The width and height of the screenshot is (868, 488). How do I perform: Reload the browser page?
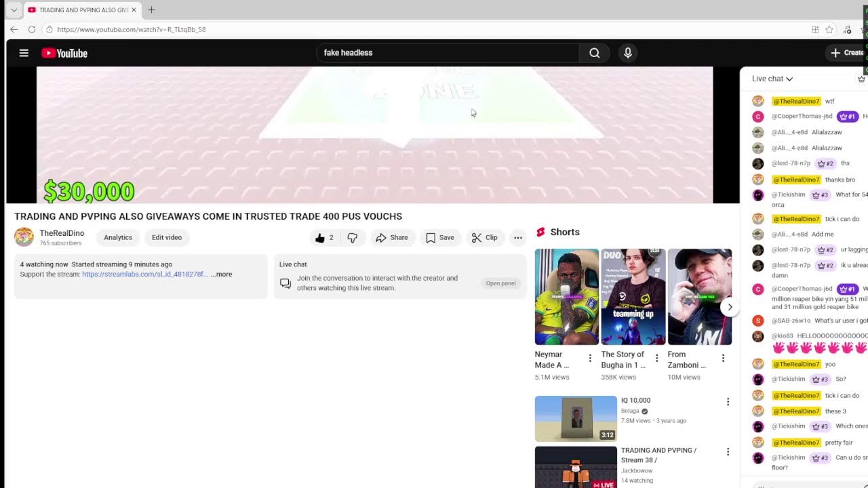31,29
